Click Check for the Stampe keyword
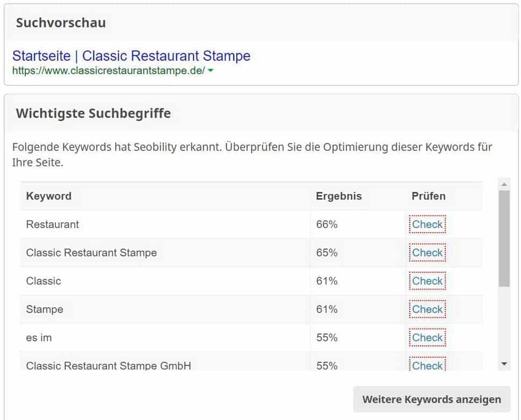This screenshot has height=420, width=521. (x=427, y=309)
